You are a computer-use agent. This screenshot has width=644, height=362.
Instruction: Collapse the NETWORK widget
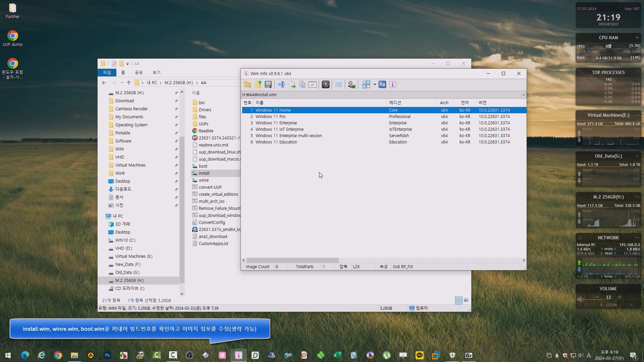[637, 238]
